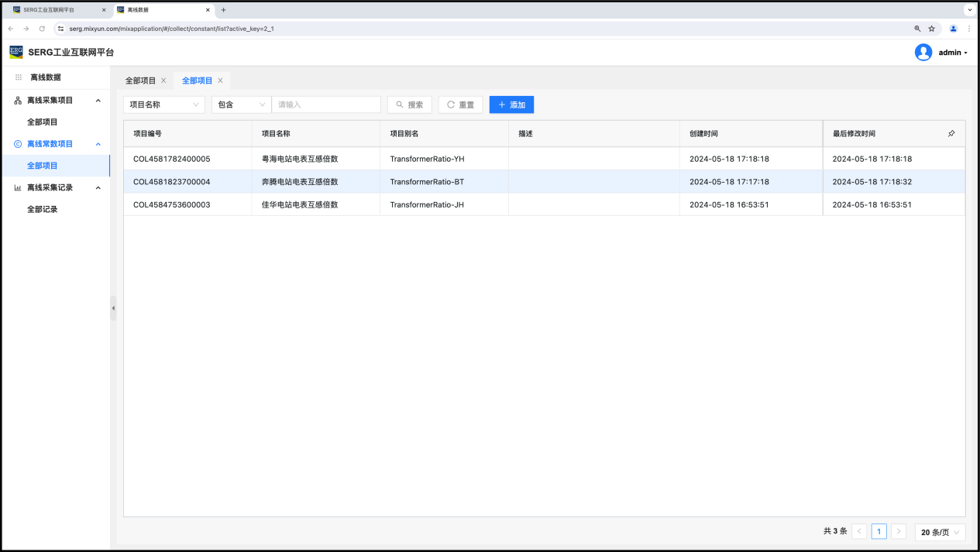
Task: Collapse the 离线采集项目 sidebar group
Action: point(98,101)
